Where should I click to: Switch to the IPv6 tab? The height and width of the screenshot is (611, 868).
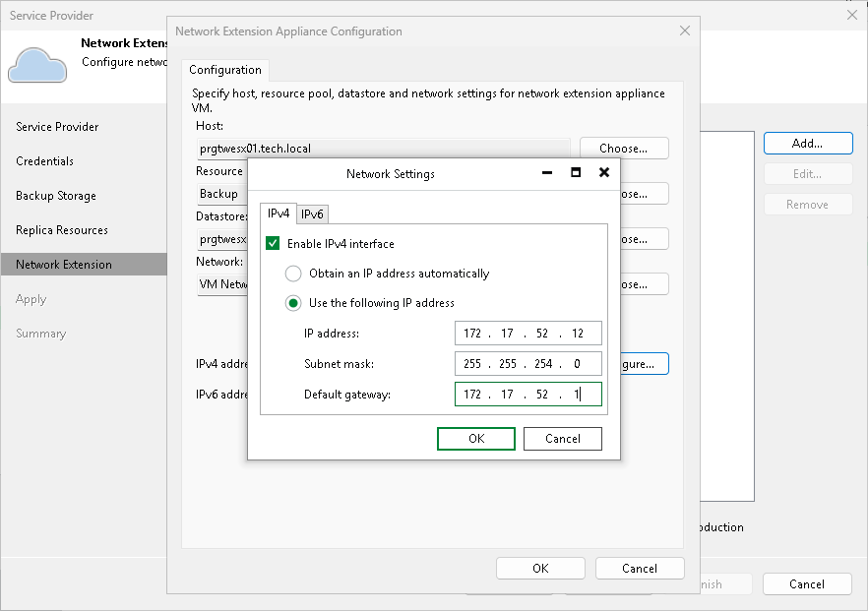tap(312, 214)
